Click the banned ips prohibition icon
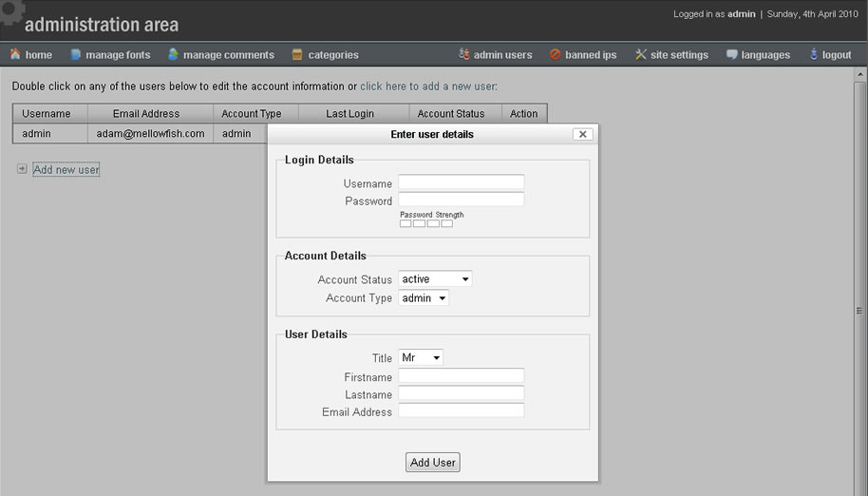The width and height of the screenshot is (868, 496). pos(556,54)
